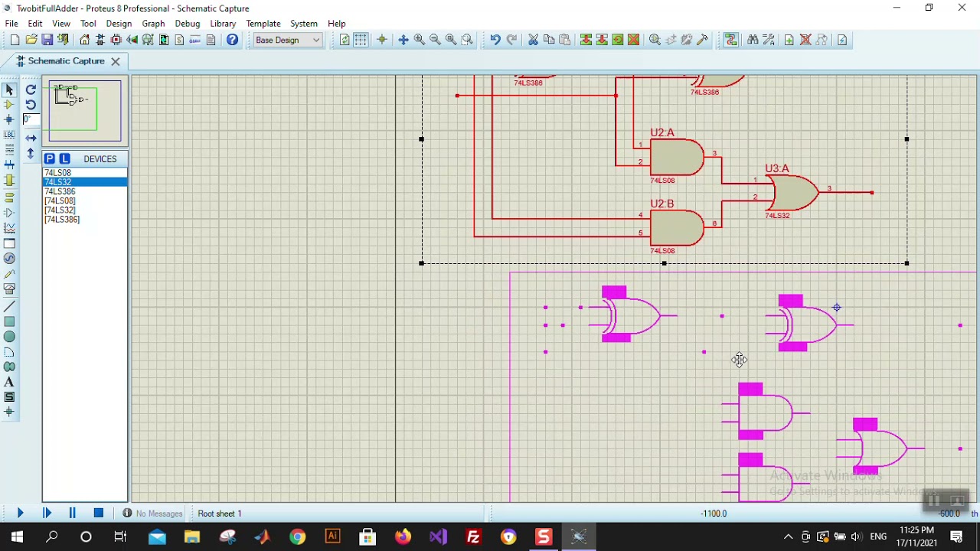Open the Base Design variant dropdown
The image size is (980, 551).
tap(288, 40)
